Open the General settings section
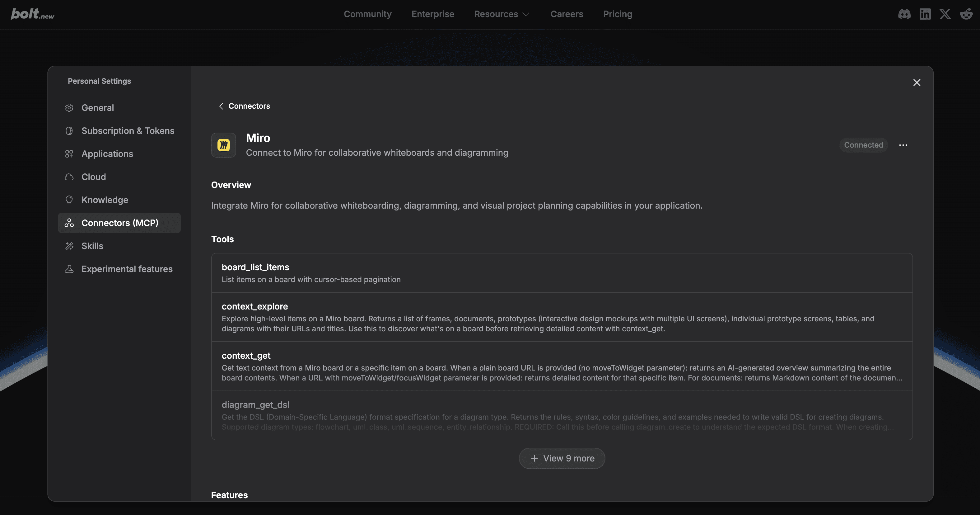Screen dimensions: 980x515 [97, 108]
